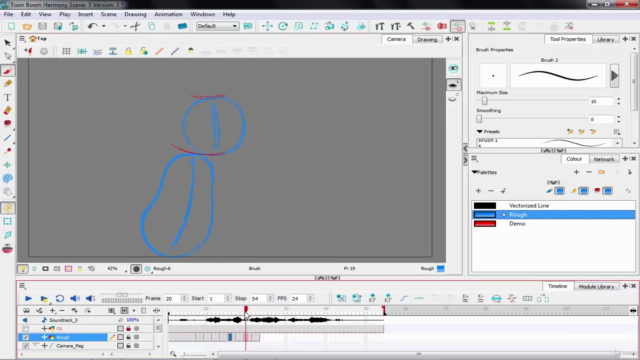Adjust the Maximum Size slider

tap(484, 101)
